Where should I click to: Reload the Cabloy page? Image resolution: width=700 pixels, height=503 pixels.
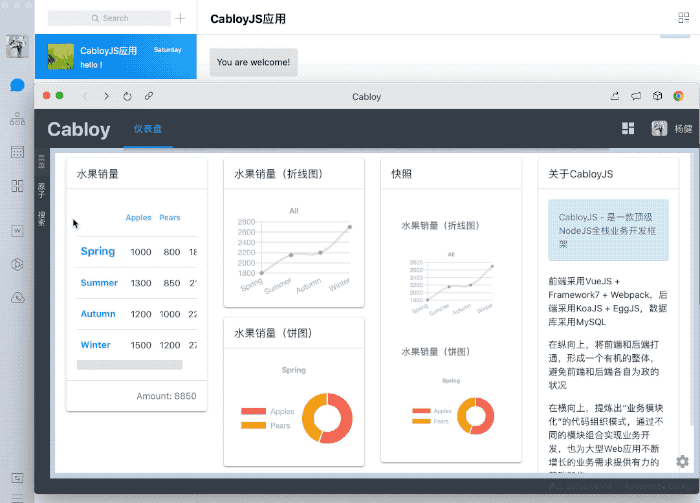click(x=127, y=96)
